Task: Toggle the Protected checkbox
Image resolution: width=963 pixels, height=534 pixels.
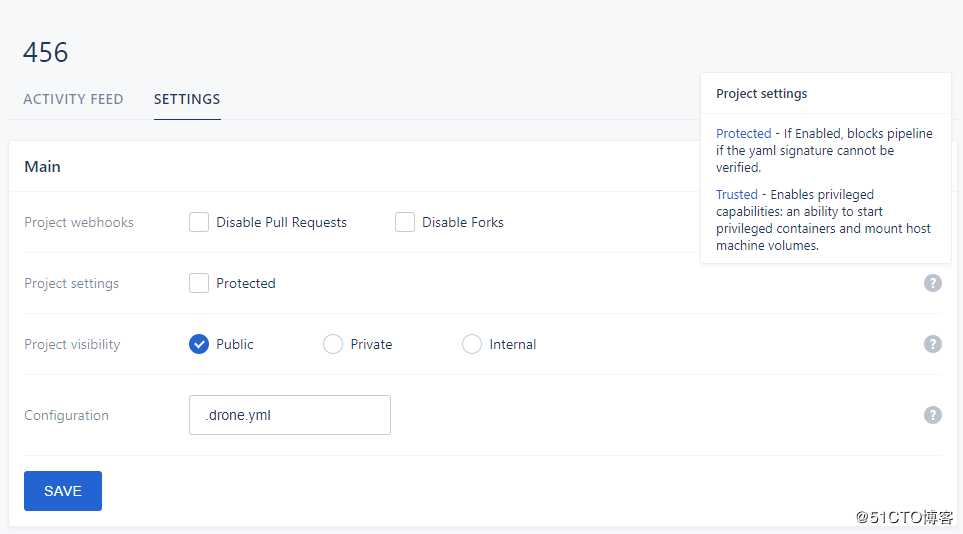Action: 199,283
